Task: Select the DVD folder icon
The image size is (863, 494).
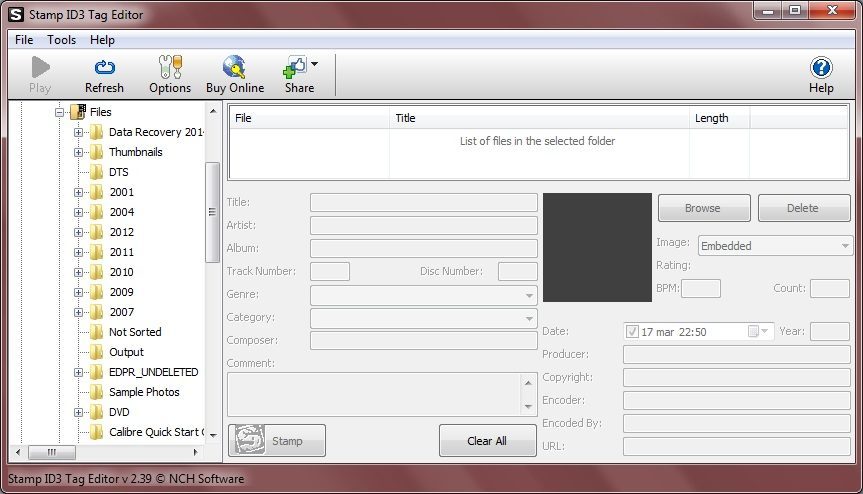Action: click(97, 412)
